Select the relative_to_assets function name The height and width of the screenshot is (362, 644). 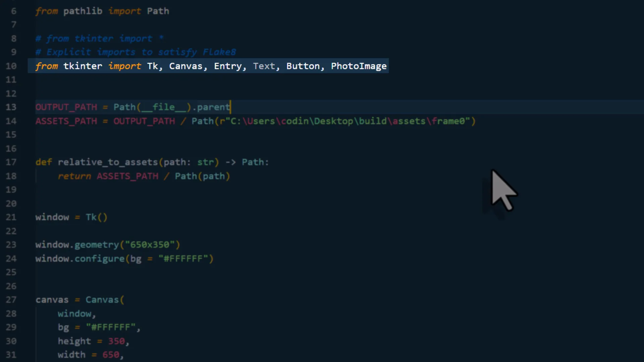[x=108, y=162]
